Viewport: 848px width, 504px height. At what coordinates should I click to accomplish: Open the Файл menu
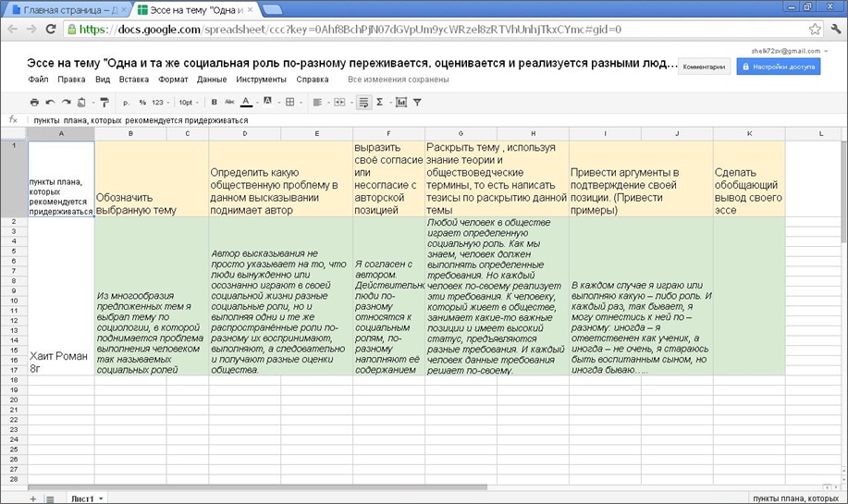click(x=38, y=79)
